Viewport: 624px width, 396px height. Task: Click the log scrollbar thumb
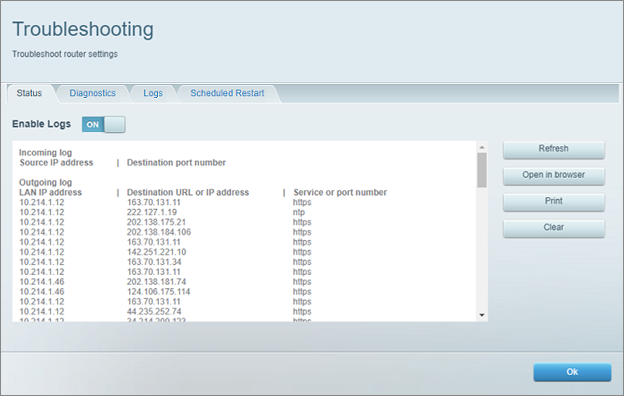482,170
